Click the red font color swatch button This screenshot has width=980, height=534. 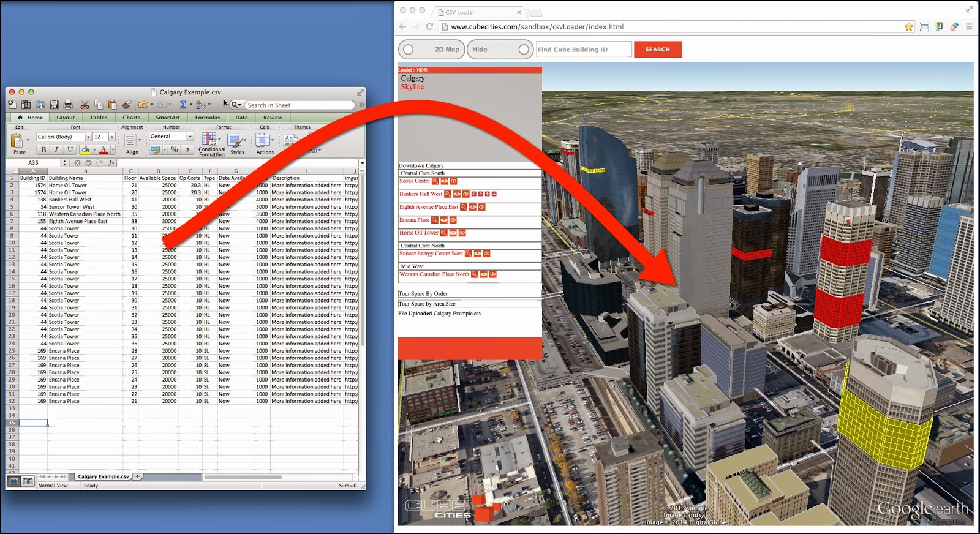tap(104, 150)
